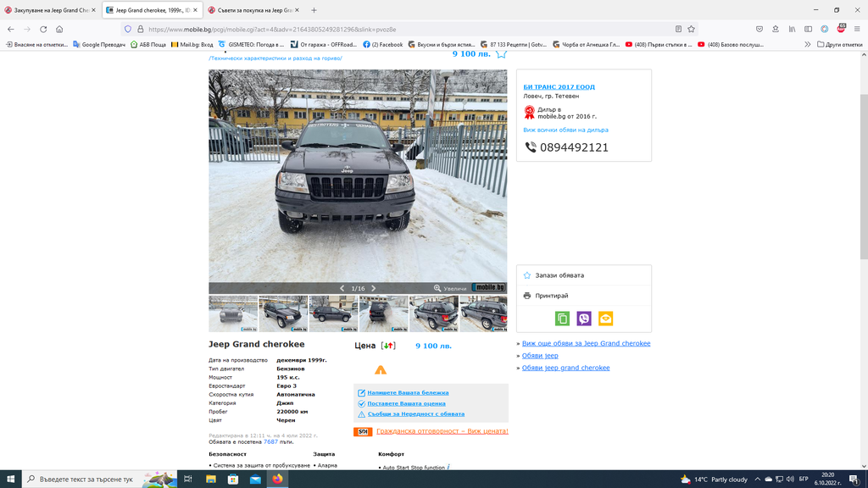Open Напишете Вашата бележка link
This screenshot has width=868, height=488.
[408, 393]
